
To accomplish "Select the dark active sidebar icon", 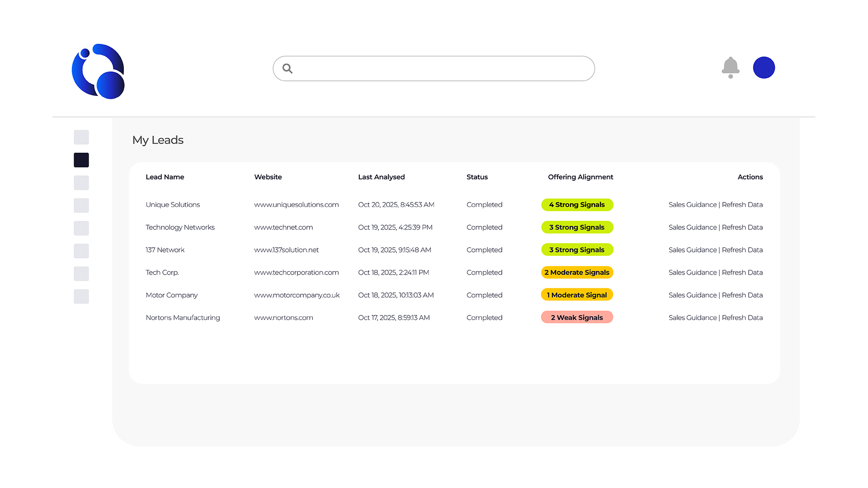I will pos(81,160).
